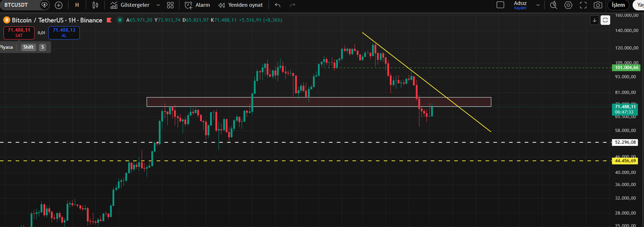Change the H time interval
Viewport: 644px width, 227px height.
coord(77,5)
